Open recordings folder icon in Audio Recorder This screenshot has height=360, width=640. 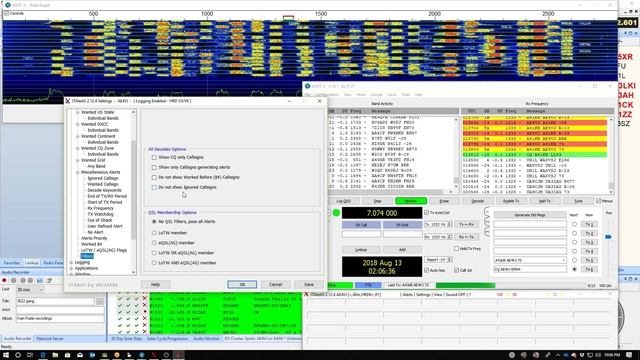click(40, 280)
